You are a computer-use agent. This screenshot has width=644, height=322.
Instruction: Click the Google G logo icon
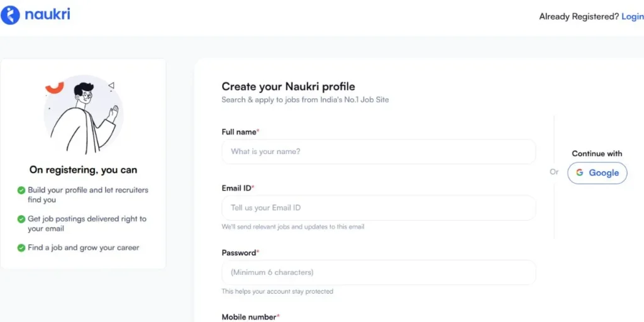[579, 173]
